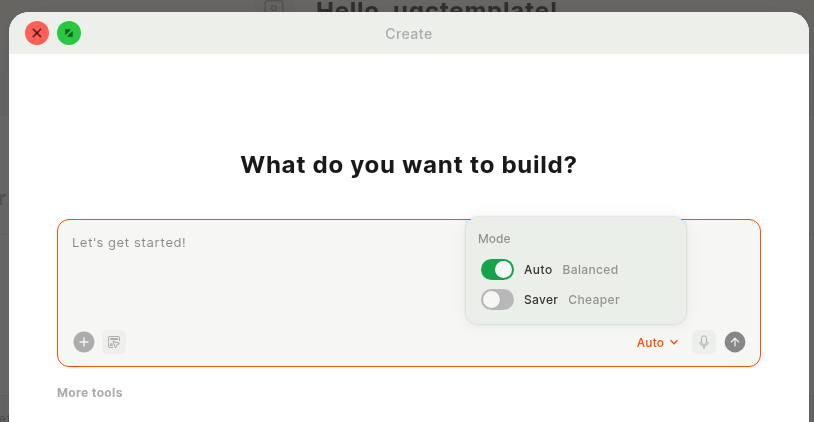Click the "What do you want to build?" heading
The image size is (814, 422).
[x=409, y=165]
